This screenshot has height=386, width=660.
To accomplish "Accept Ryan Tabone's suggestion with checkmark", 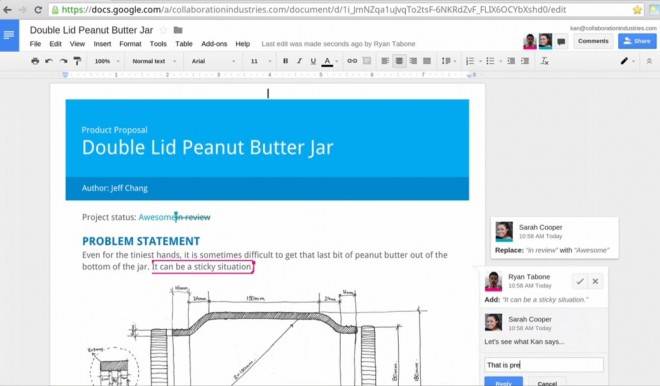I will pyautogui.click(x=580, y=281).
